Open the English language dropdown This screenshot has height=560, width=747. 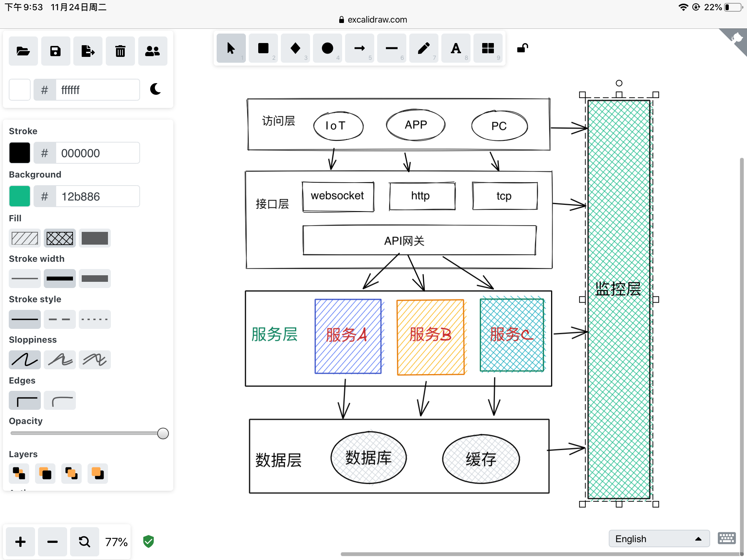[x=659, y=539]
